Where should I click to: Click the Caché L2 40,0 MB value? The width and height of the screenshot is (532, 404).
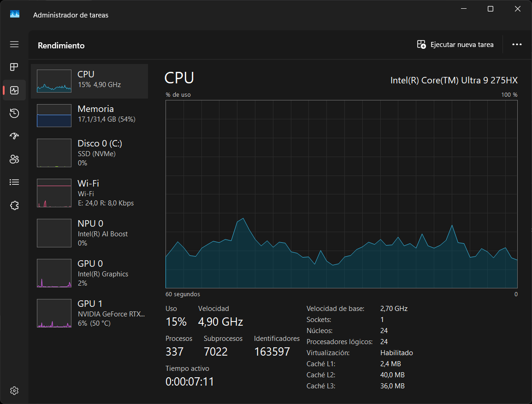click(393, 375)
